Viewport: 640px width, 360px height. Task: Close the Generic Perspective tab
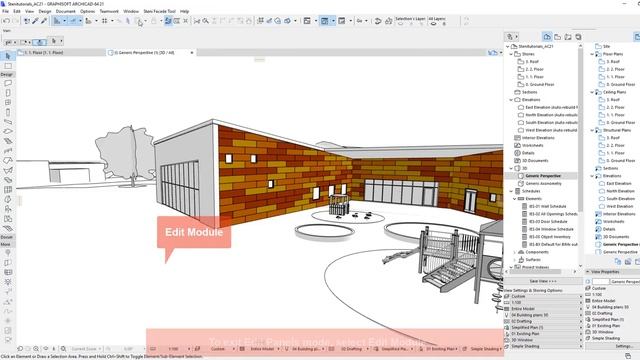(192, 53)
